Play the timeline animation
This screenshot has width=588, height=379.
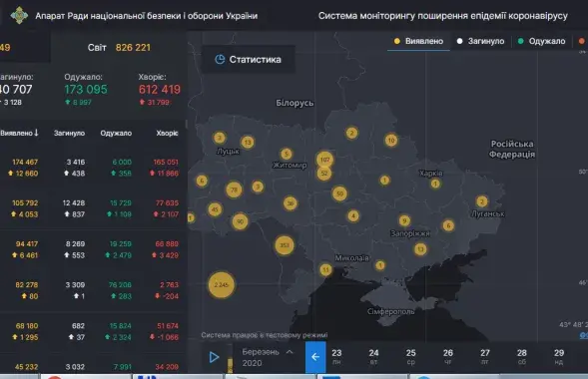214,357
